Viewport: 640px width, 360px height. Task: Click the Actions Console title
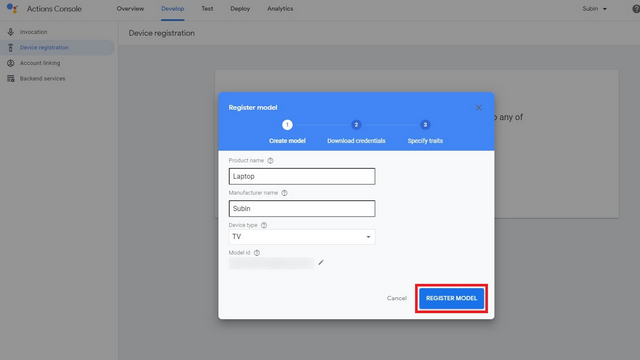click(x=54, y=9)
